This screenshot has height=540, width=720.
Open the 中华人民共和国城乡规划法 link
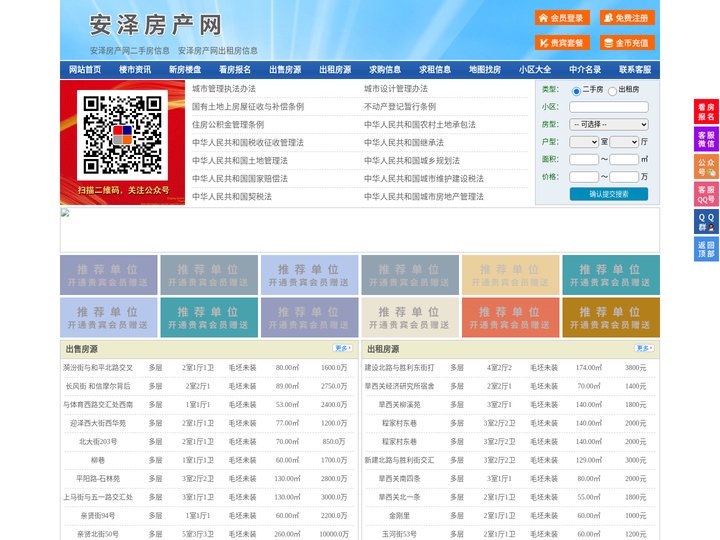tap(412, 160)
